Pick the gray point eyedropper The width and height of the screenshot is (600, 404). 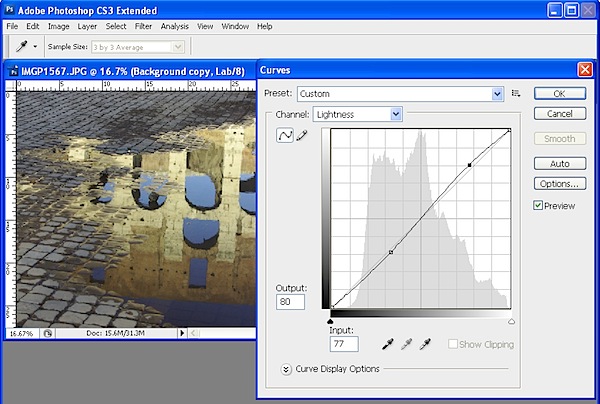tap(406, 344)
